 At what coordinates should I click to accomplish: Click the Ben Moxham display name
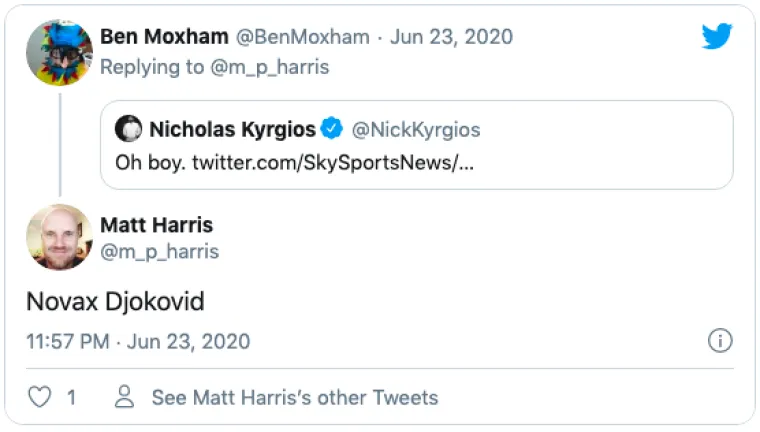click(164, 37)
